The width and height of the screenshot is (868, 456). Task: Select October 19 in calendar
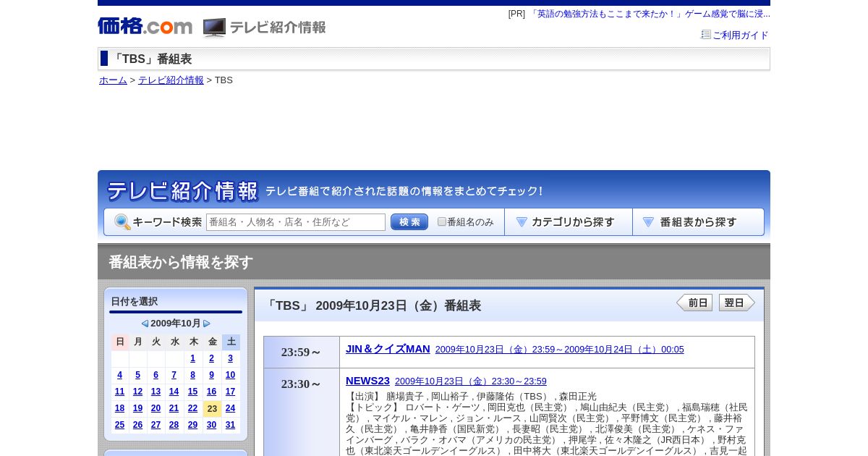click(x=137, y=408)
